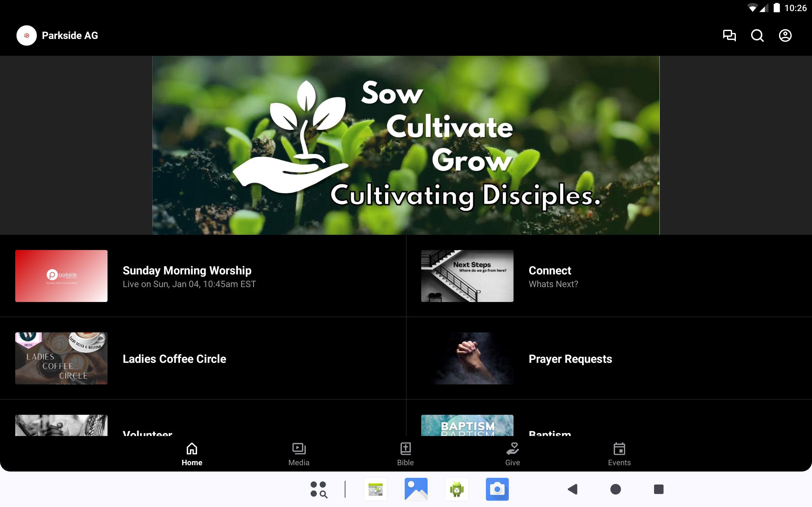
Task: Open Prayer Requests entry
Action: (570, 359)
